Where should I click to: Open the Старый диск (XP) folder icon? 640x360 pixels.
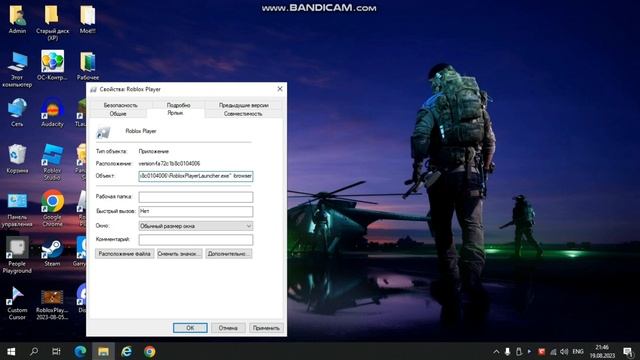(x=52, y=21)
